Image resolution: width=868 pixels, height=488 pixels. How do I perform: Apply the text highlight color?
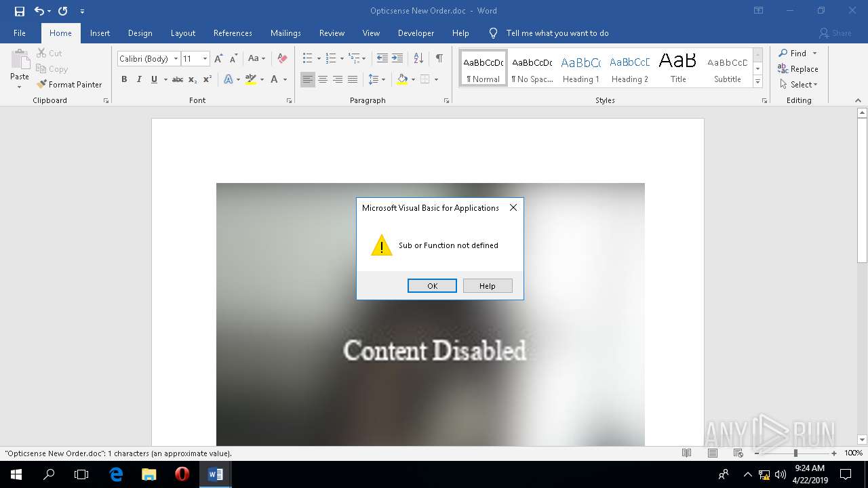(x=250, y=79)
